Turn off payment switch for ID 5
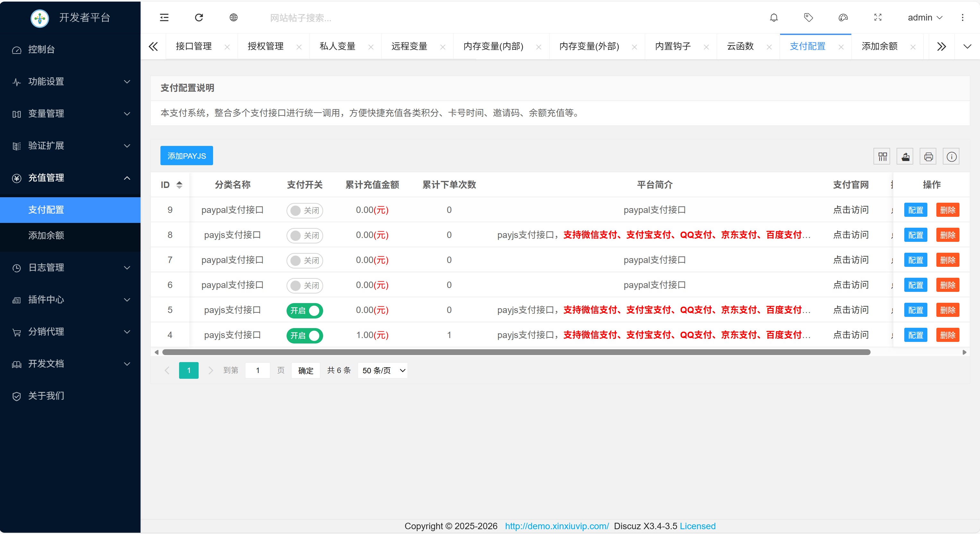The width and height of the screenshot is (980, 534). coord(304,310)
